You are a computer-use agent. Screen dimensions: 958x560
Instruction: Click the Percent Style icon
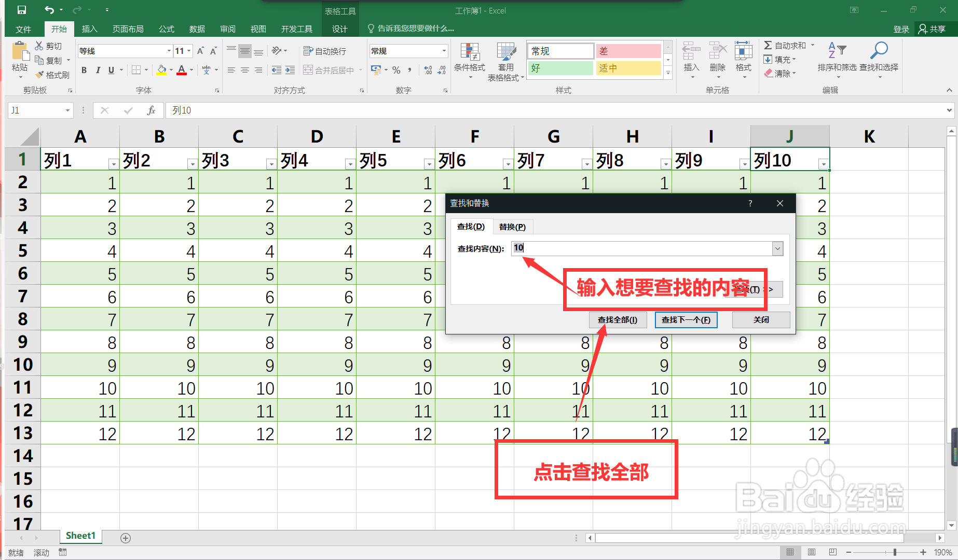point(396,69)
